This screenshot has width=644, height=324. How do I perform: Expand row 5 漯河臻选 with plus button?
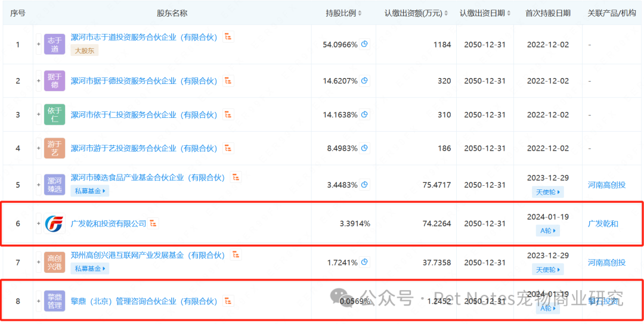39,185
